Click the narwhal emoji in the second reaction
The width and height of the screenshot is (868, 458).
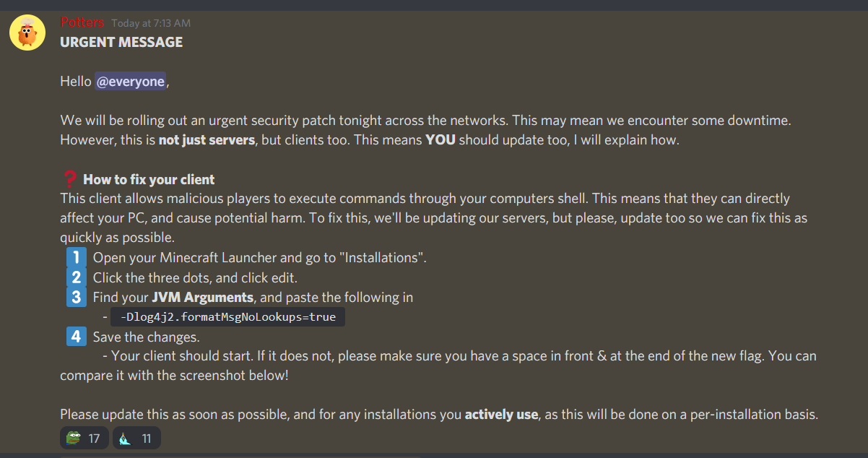[x=124, y=437]
